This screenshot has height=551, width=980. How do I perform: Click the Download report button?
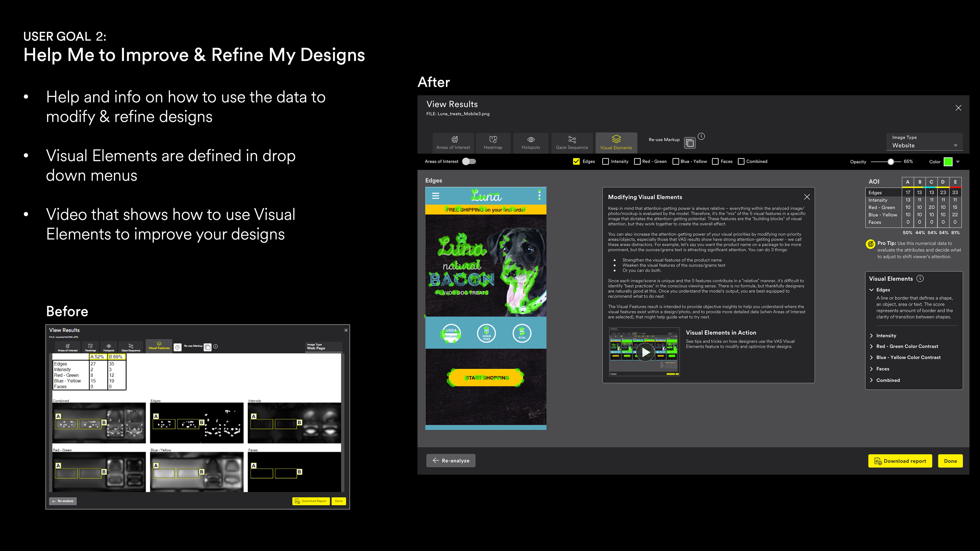(900, 461)
